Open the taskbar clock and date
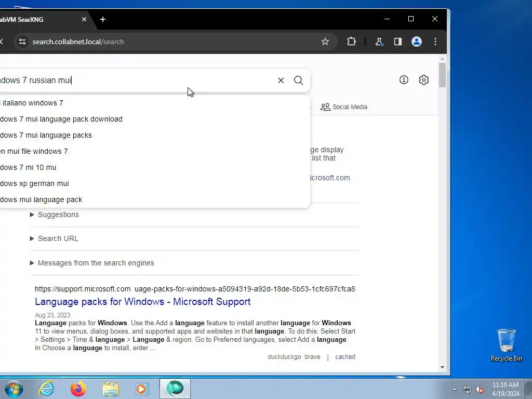This screenshot has height=399, width=532. [506, 389]
